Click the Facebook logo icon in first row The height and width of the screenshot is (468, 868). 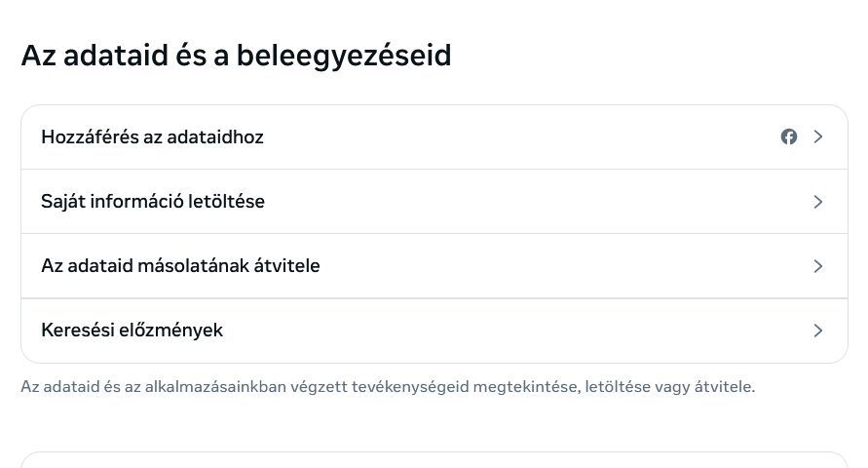point(789,136)
